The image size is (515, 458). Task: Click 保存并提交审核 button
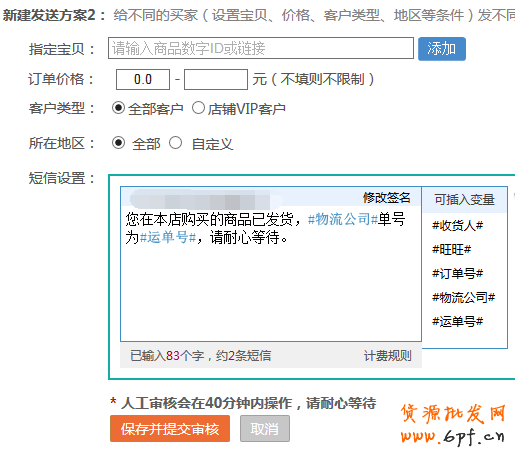click(x=170, y=429)
